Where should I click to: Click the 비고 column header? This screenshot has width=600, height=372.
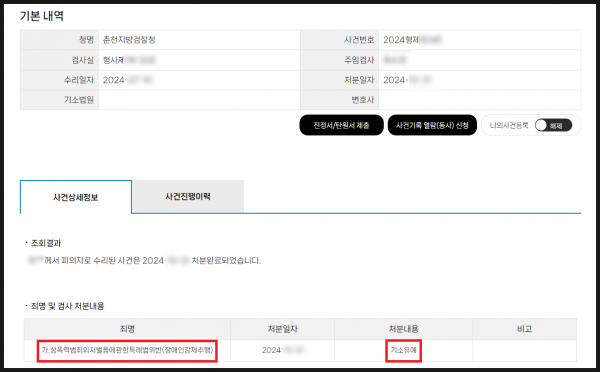tap(525, 329)
